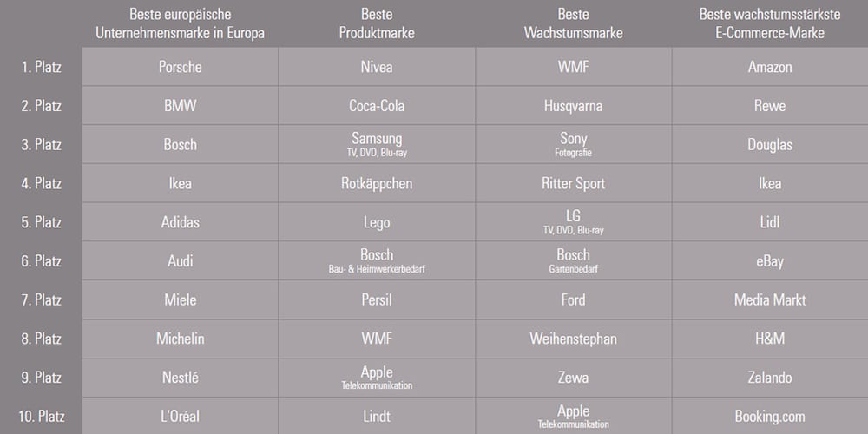This screenshot has height=434, width=868.
Task: Select the Husqvarna cell
Action: click(x=574, y=106)
